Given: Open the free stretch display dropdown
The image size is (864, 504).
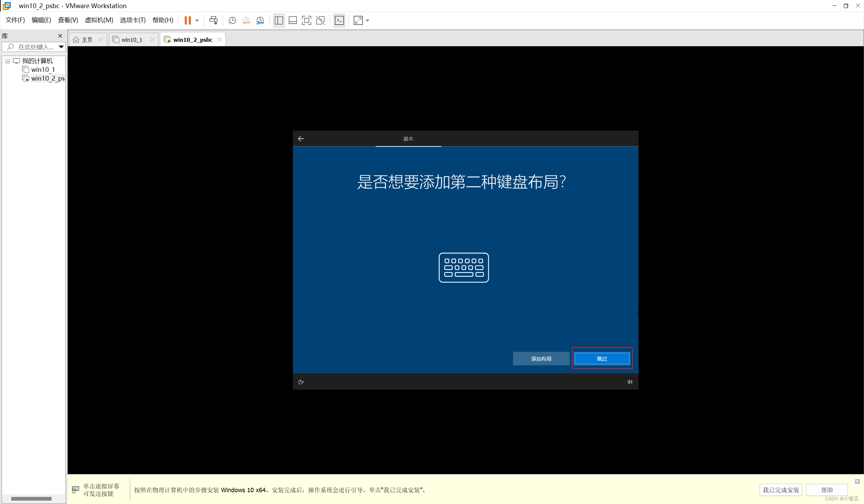Looking at the screenshot, I should pyautogui.click(x=367, y=20).
